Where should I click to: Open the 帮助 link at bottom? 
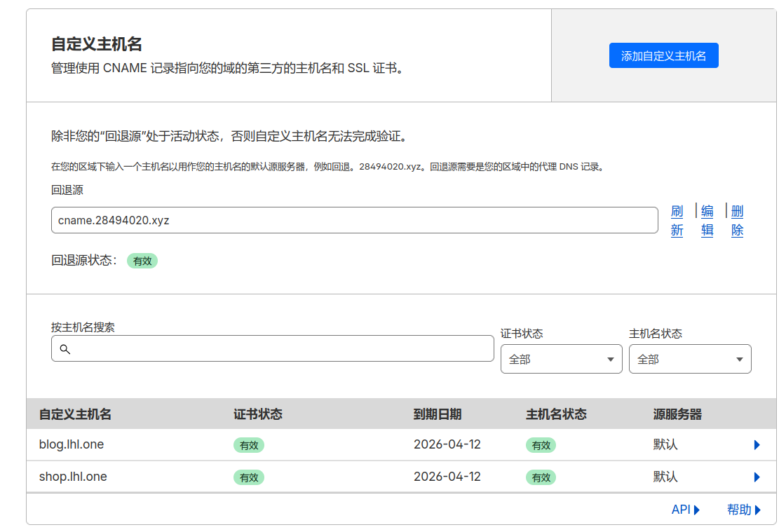coord(743,510)
